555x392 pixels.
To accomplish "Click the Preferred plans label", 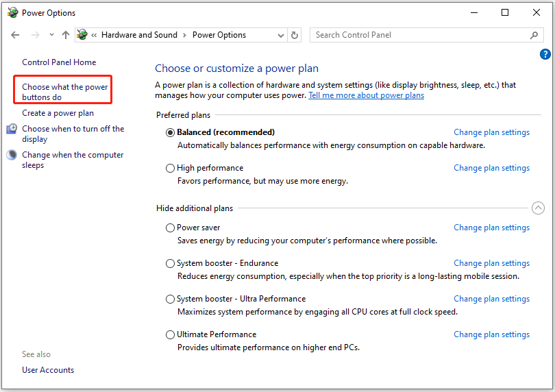I will (x=183, y=115).
